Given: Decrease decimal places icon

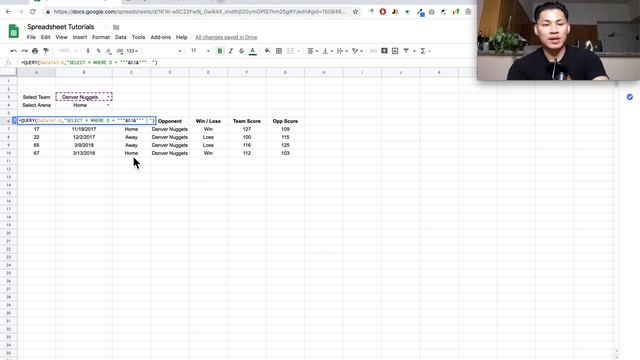Looking at the screenshot, I should tap(109, 51).
